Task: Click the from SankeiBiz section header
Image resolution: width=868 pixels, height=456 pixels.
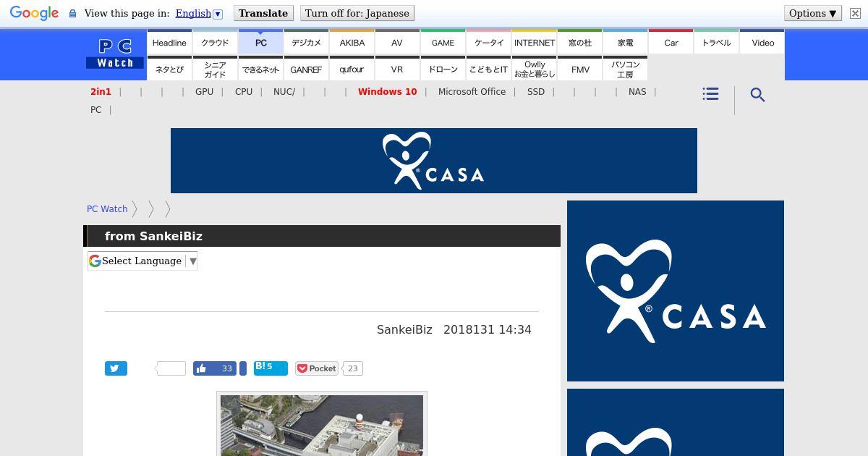Action: tap(322, 236)
